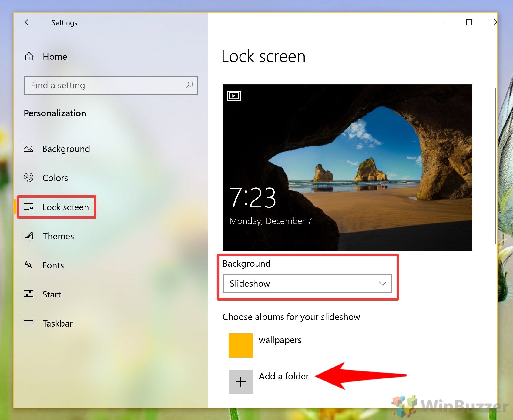Screen dimensions: 513x420
Task: Click the Settings window title
Action: [64, 23]
